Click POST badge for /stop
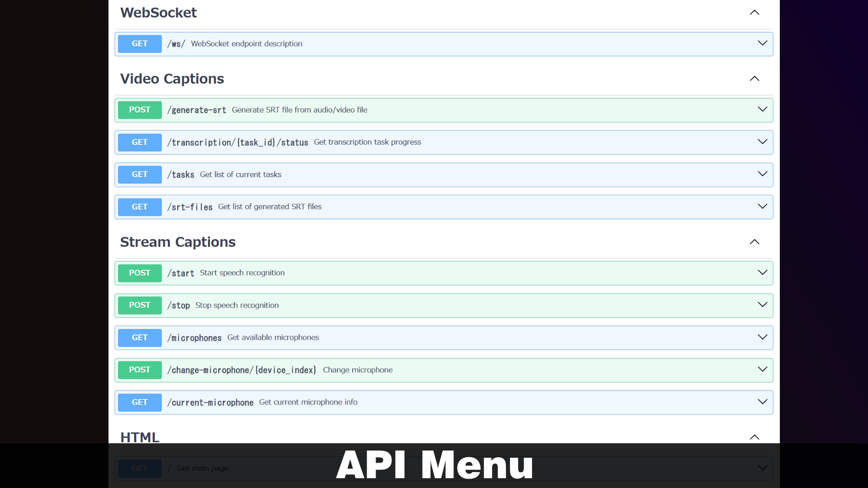Screen dimensions: 868x488 (140, 305)
